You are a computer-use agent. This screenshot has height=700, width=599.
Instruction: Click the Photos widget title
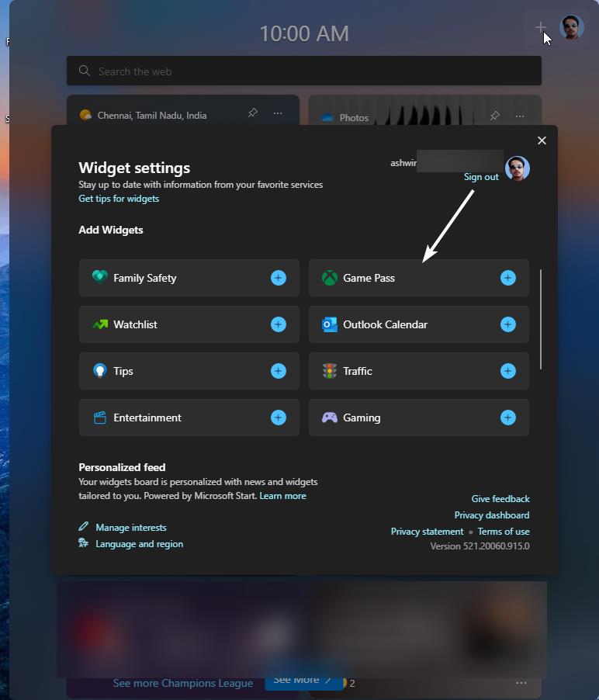tap(354, 117)
